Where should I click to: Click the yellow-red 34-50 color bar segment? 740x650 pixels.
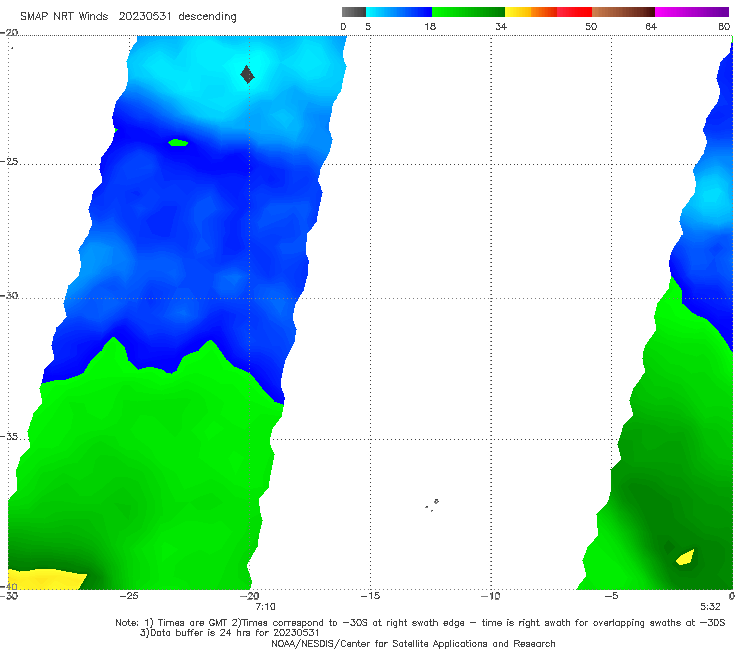pos(548,12)
